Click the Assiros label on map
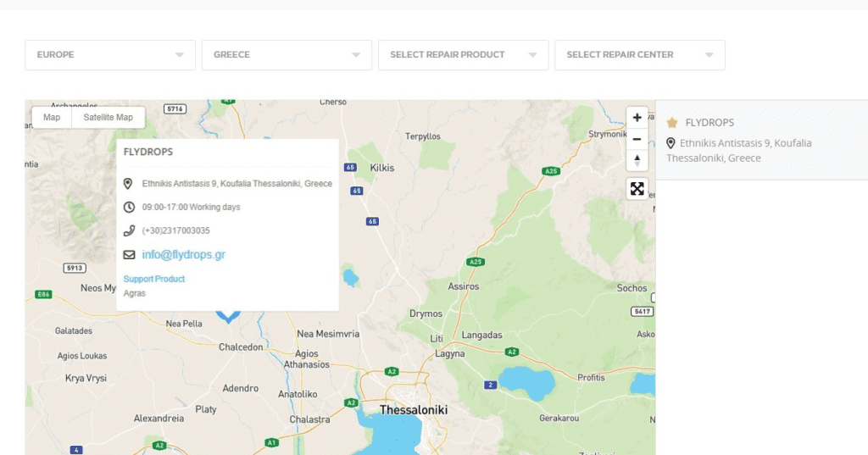This screenshot has width=868, height=455. coord(464,286)
